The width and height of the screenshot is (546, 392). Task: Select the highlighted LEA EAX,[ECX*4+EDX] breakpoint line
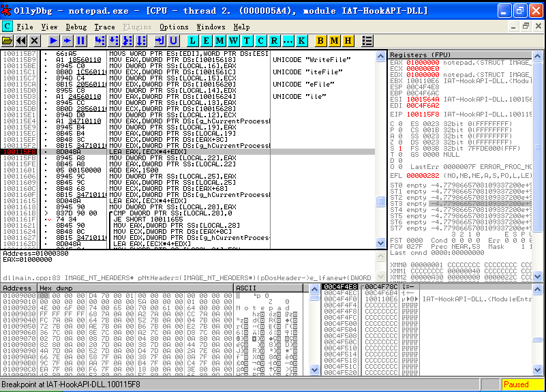tap(188, 152)
